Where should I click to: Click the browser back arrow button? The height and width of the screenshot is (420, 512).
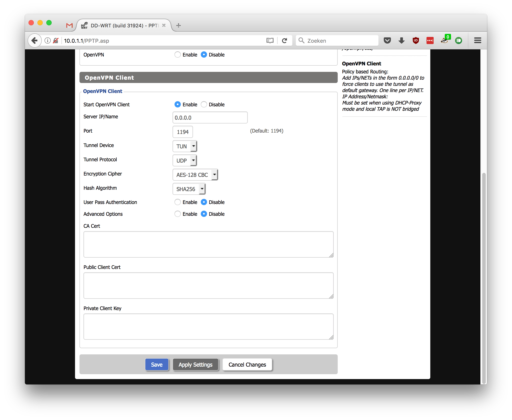[35, 40]
